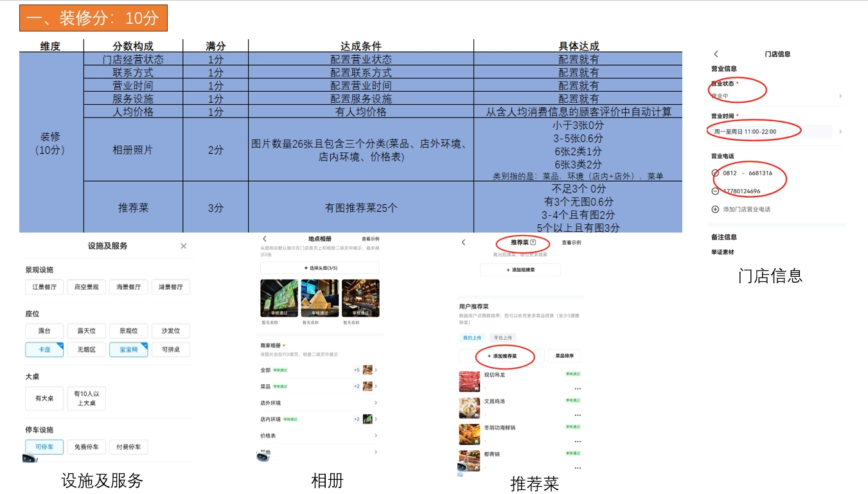Click table cell 门店经营状态
The image size is (868, 494).
(x=133, y=59)
